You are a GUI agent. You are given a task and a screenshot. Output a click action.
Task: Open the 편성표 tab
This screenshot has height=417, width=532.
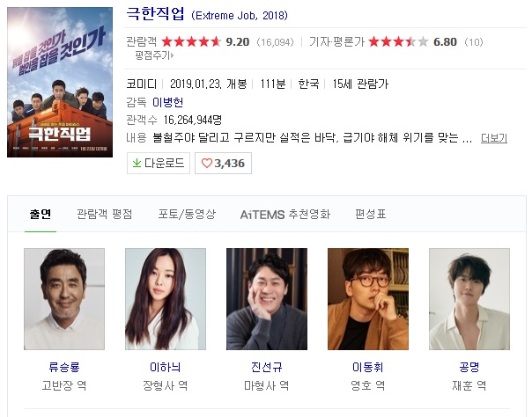[x=371, y=214]
